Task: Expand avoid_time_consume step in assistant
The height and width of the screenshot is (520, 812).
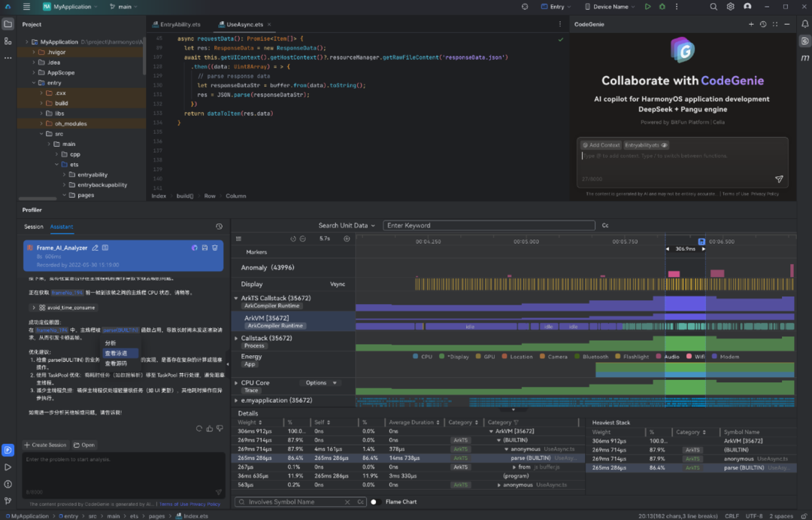Action: [x=34, y=308]
